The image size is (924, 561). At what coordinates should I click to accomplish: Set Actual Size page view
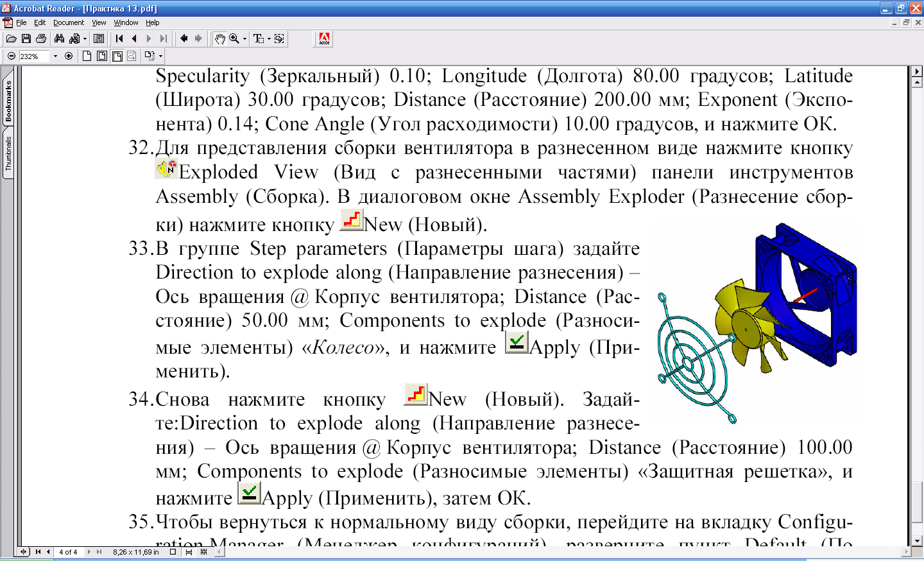coord(87,56)
